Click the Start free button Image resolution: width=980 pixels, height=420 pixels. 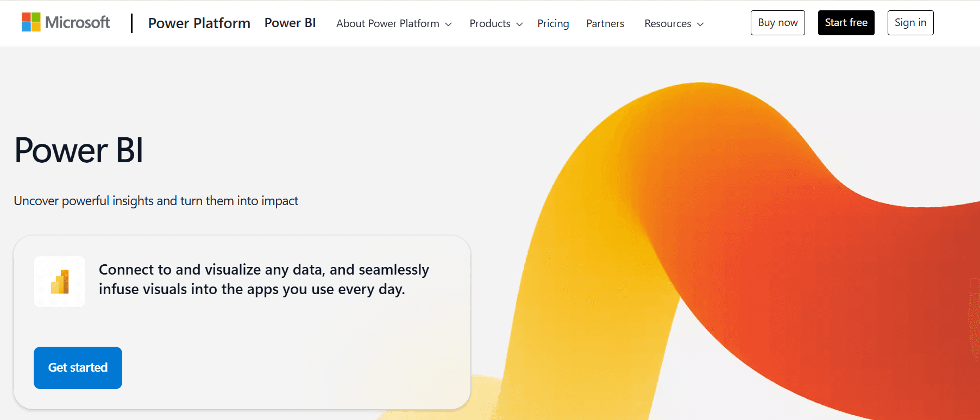(846, 23)
